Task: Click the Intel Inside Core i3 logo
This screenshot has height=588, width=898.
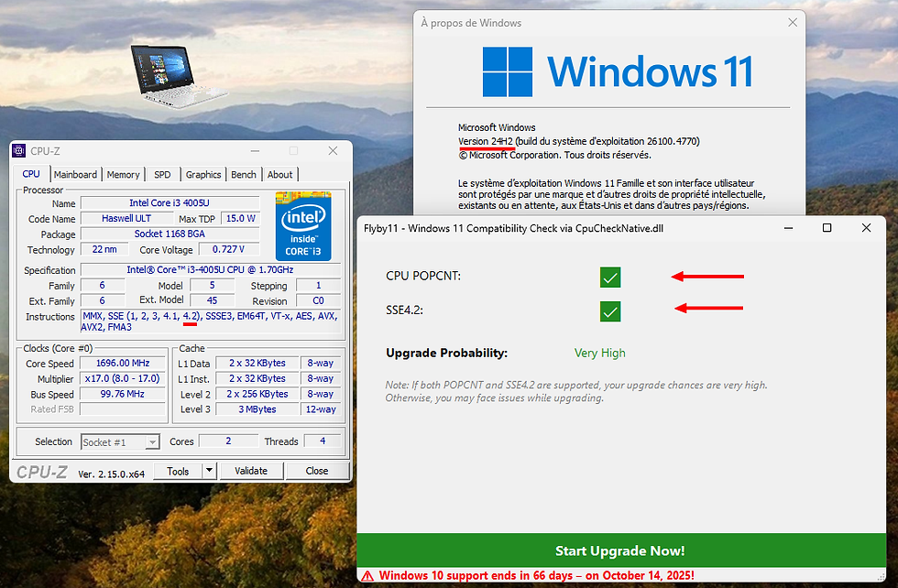Action: click(x=303, y=226)
